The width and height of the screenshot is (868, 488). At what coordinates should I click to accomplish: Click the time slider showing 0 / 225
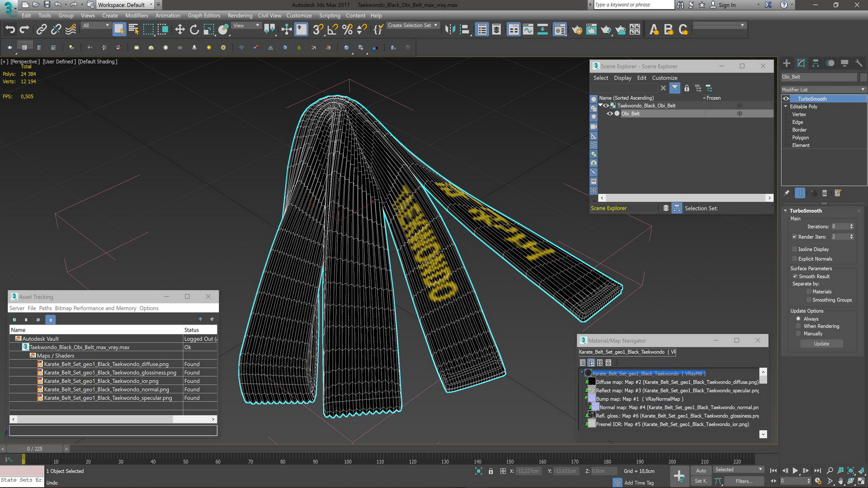point(35,449)
